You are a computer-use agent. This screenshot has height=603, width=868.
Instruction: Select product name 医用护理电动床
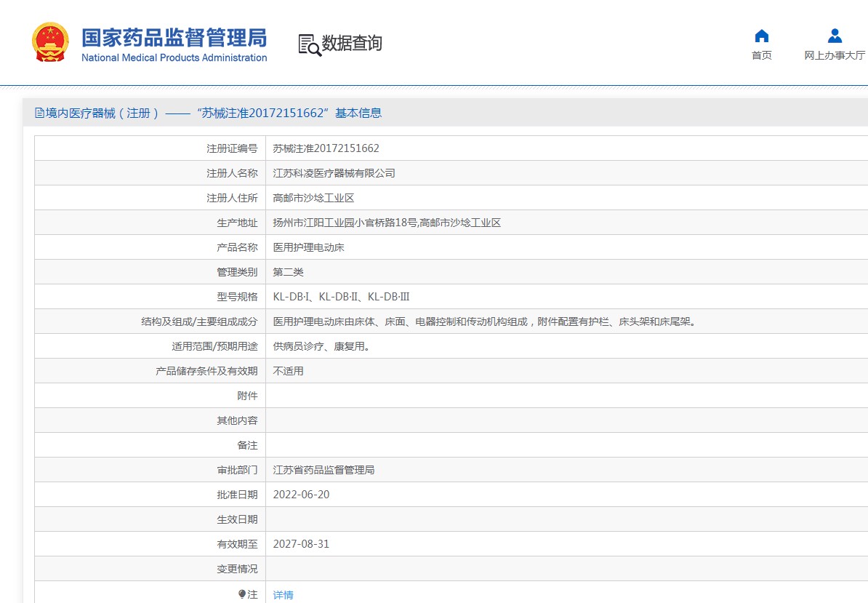[x=308, y=247]
